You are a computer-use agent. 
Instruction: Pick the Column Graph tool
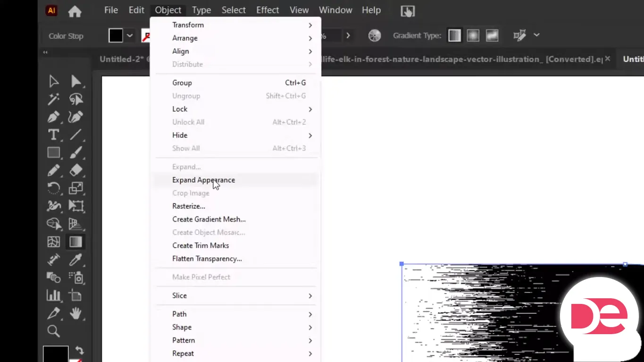coord(54,295)
